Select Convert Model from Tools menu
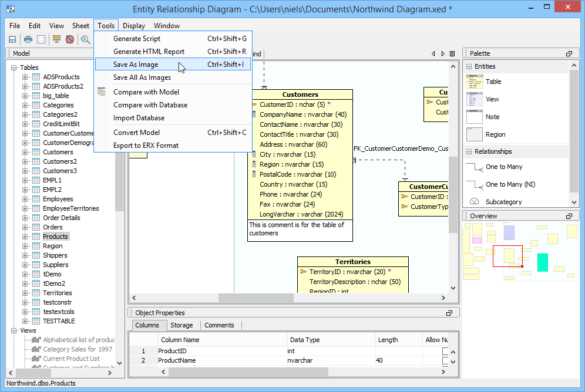Viewport: 585px width, 392px height. [173, 133]
